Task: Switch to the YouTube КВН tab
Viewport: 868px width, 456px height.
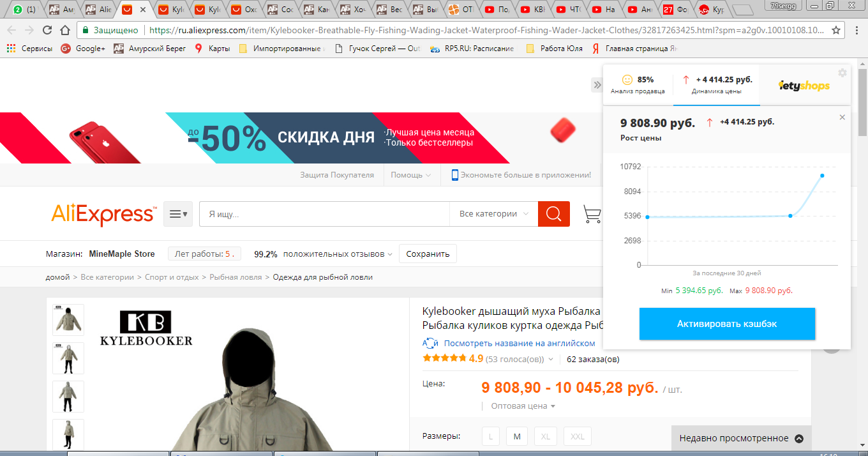Action: pos(534,10)
